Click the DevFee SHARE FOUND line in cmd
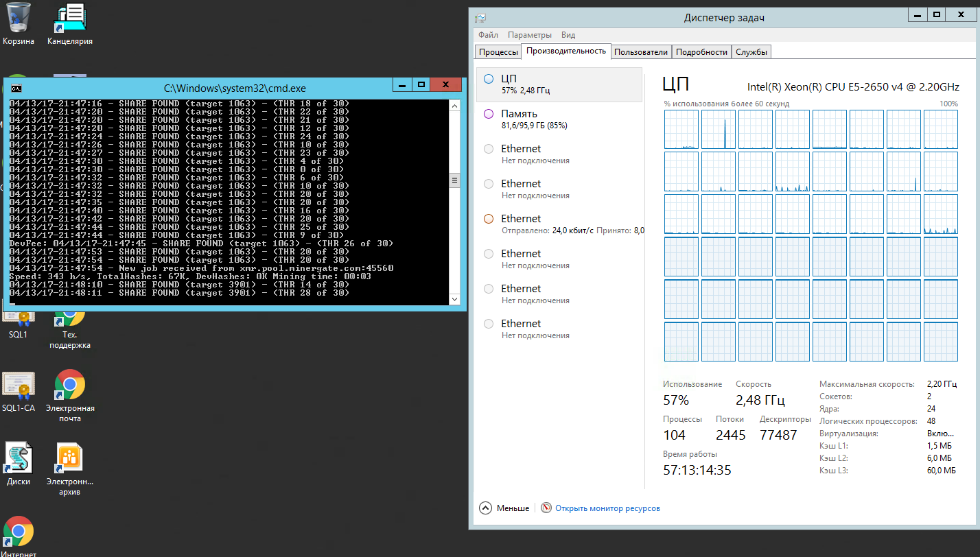This screenshot has height=557, width=980. coord(202,244)
